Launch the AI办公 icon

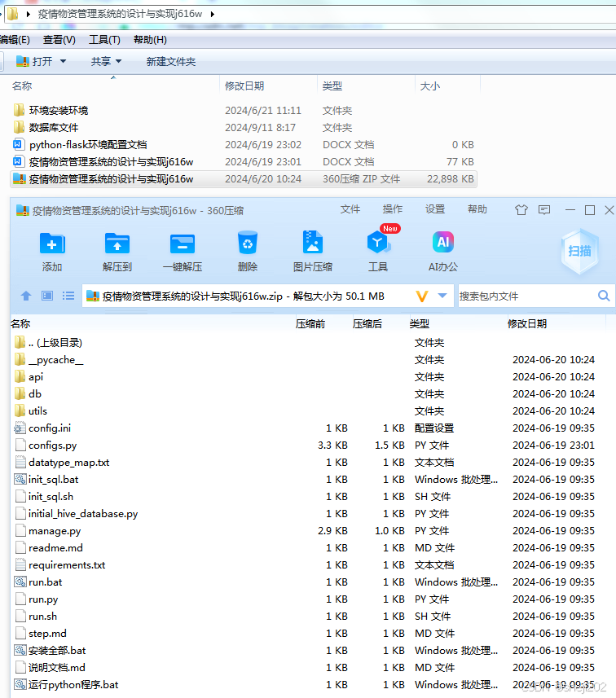pos(443,243)
